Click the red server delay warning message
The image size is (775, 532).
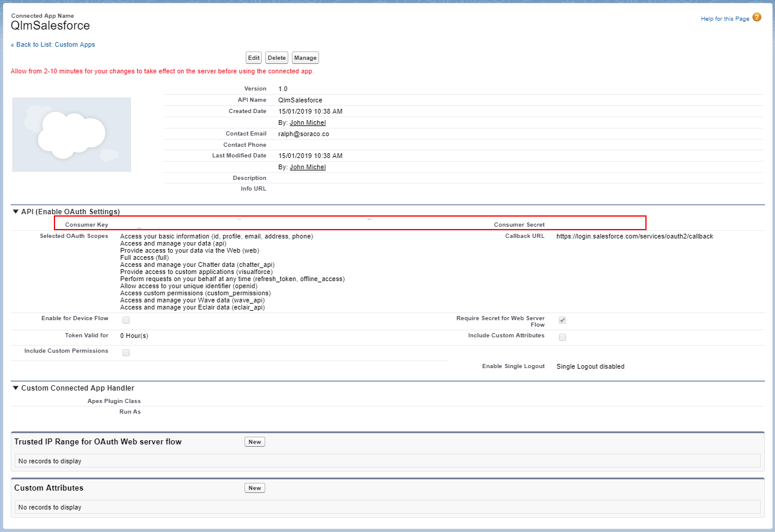(162, 71)
